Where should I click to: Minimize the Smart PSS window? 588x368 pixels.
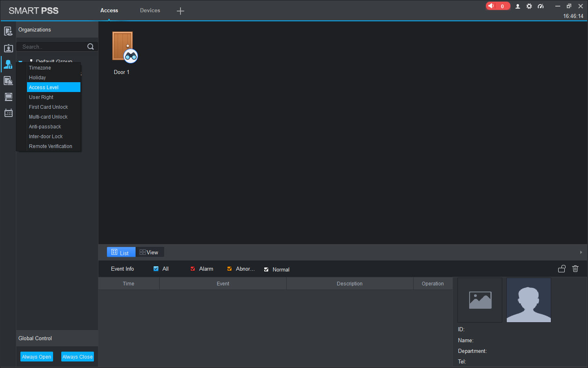pyautogui.click(x=557, y=6)
